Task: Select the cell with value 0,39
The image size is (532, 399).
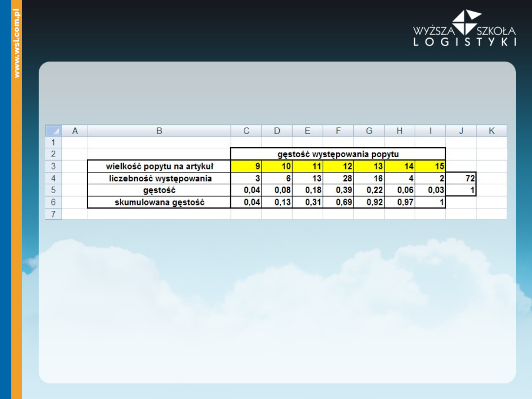Action: [338, 190]
